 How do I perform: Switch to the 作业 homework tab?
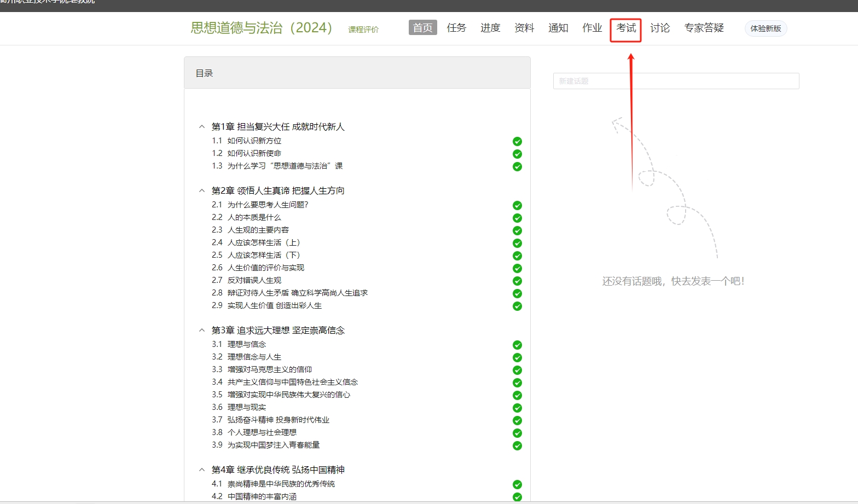coord(592,28)
